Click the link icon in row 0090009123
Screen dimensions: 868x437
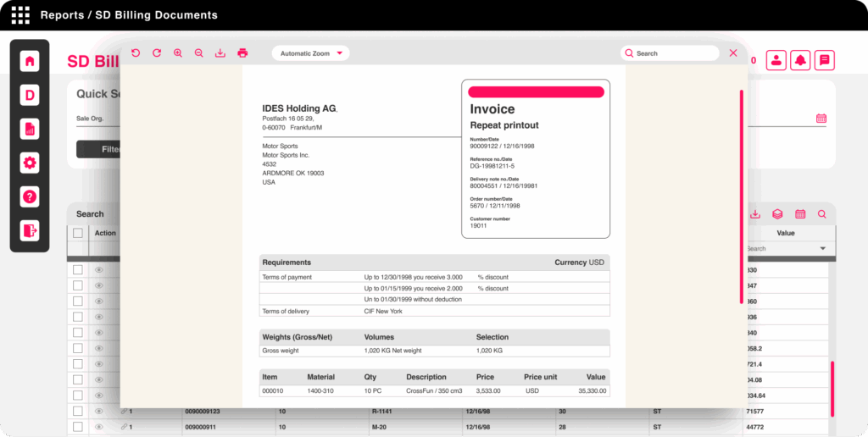[x=124, y=411]
